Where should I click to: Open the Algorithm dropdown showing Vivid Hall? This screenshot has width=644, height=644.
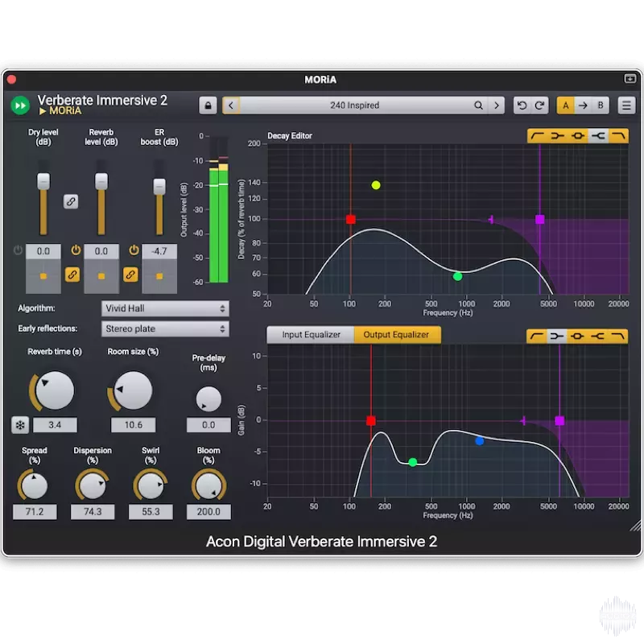[x=165, y=308]
